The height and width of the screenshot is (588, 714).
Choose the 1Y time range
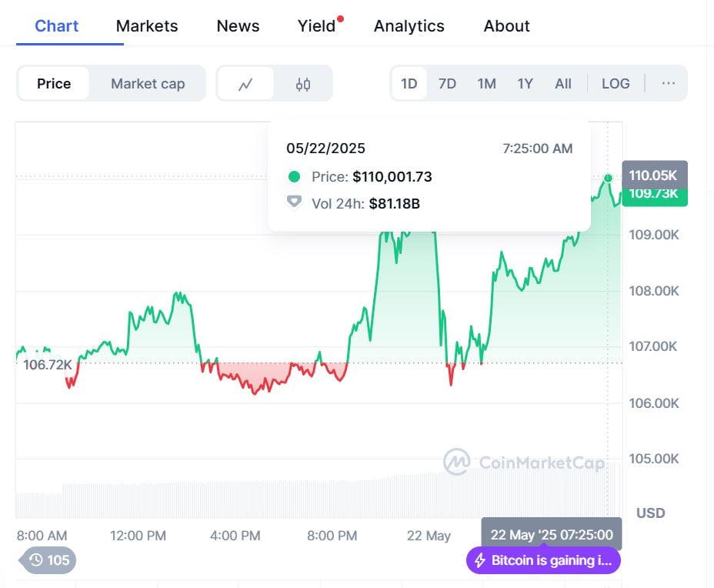point(525,84)
